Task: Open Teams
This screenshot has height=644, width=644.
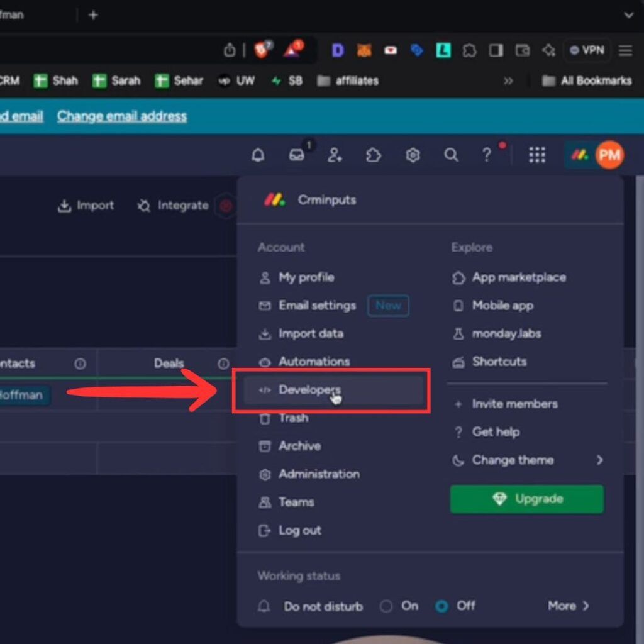Action: (x=286, y=502)
